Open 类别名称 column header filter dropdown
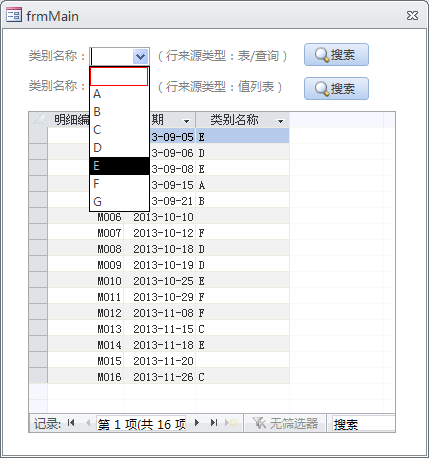Image resolution: width=429 pixels, height=458 pixels. (x=281, y=121)
